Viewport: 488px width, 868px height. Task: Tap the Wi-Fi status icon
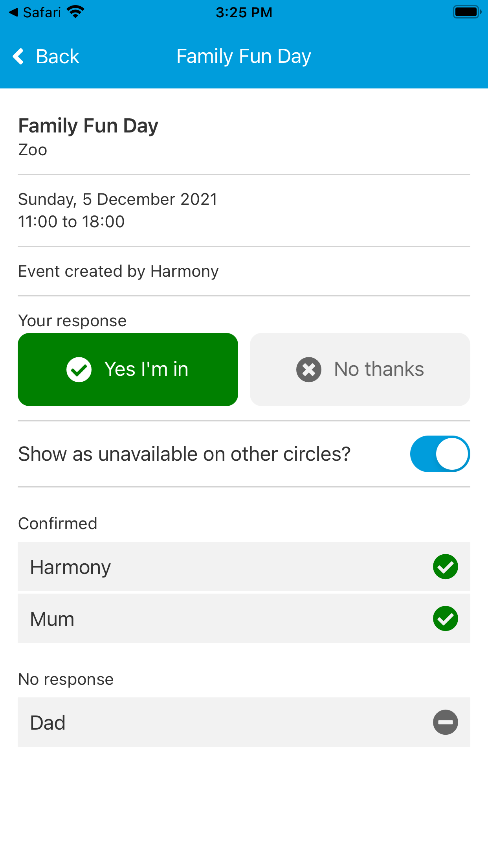point(75,12)
